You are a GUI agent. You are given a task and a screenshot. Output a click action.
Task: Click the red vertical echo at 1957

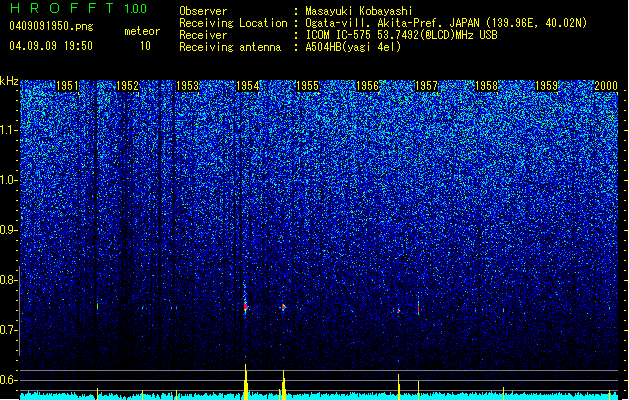pyautogui.click(x=418, y=309)
